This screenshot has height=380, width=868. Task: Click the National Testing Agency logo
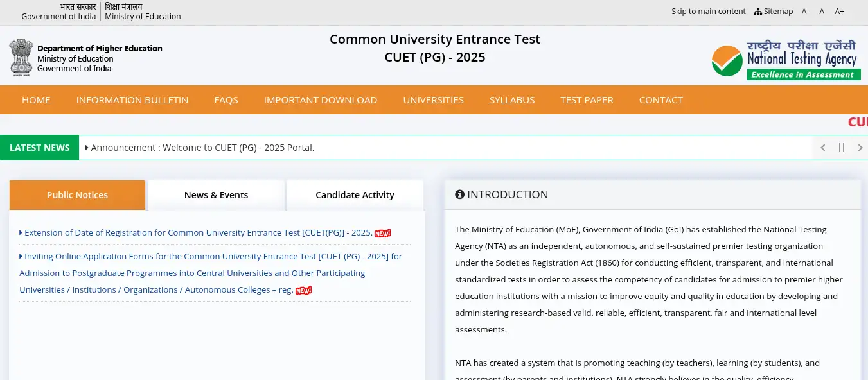pyautogui.click(x=786, y=60)
